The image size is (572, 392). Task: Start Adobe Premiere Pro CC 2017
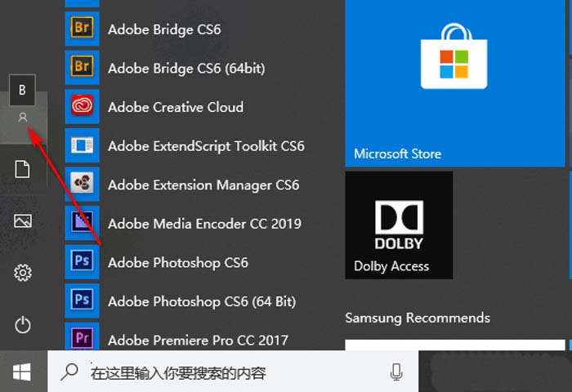tap(198, 340)
